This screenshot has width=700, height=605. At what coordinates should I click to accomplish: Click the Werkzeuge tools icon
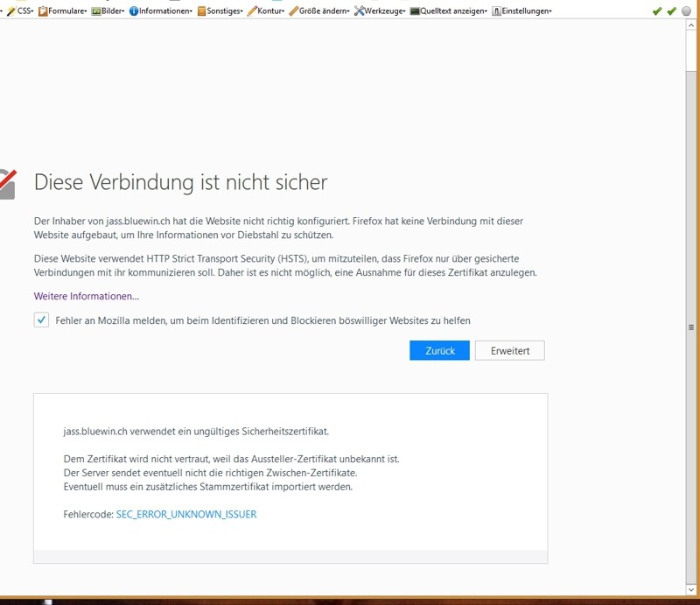click(x=360, y=11)
